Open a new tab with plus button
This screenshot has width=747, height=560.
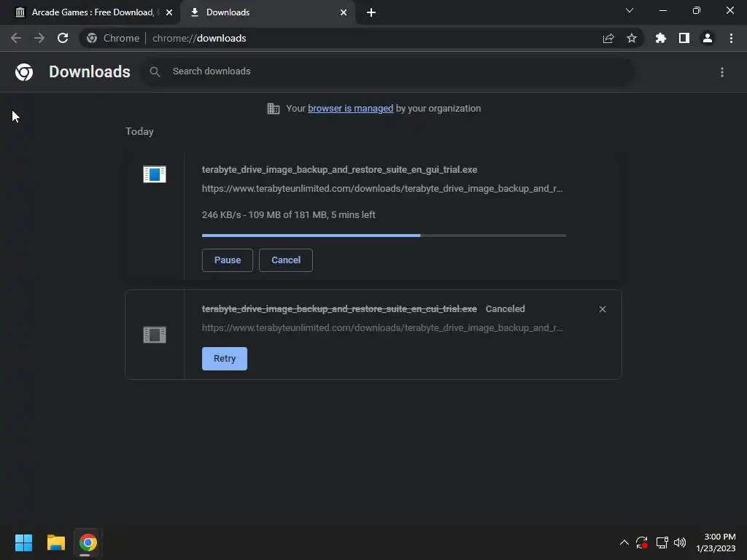[371, 12]
